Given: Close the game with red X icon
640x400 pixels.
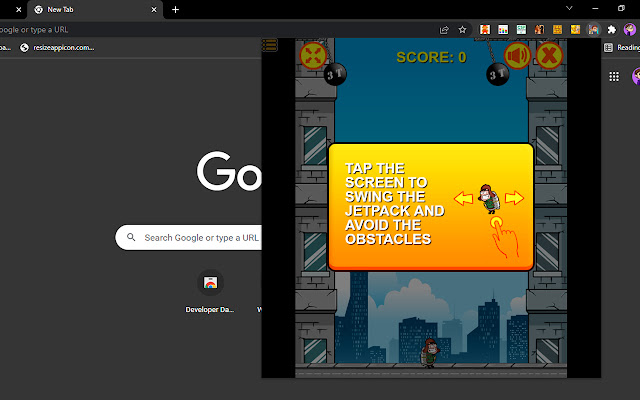Looking at the screenshot, I should pyautogui.click(x=549, y=56).
